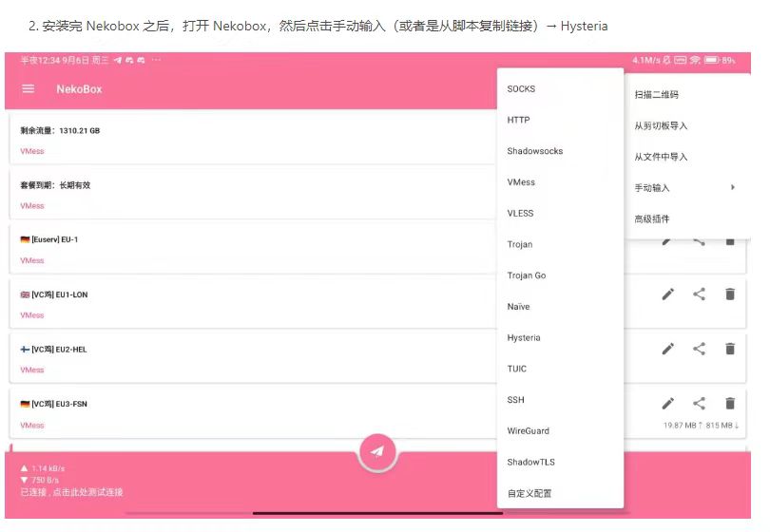Select the [VC鸡] EU1-LON server row
The width and height of the screenshot is (770, 532).
pyautogui.click(x=253, y=304)
